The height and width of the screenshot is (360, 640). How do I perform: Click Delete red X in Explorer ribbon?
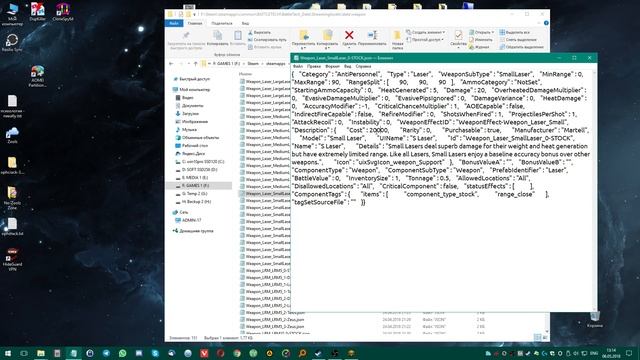[349, 35]
